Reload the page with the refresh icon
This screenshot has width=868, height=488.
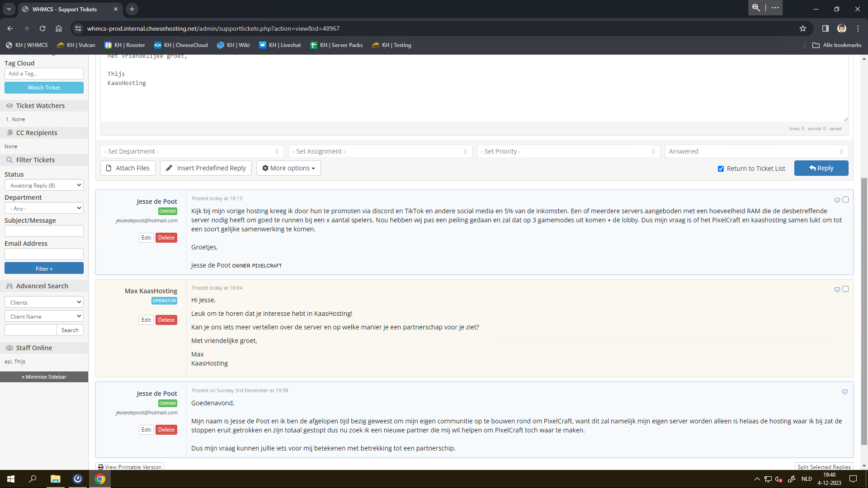point(42,28)
